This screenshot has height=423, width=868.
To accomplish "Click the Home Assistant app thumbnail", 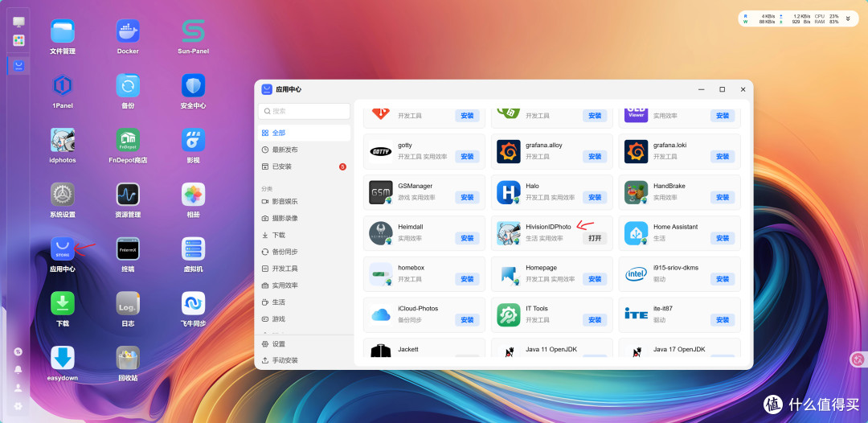I will click(636, 233).
